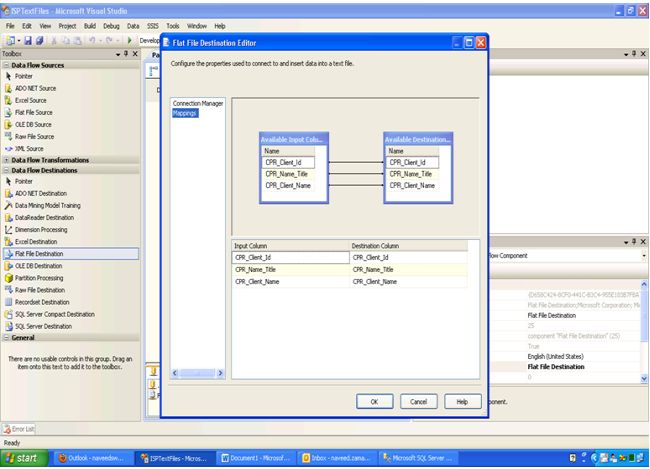Choose Pointer under Data Flow Sources
Image resolution: width=650 pixels, height=469 pixels.
coord(24,76)
